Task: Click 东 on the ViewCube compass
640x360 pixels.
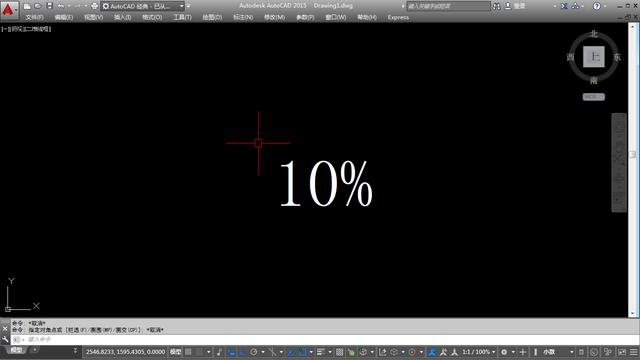Action: click(x=617, y=57)
